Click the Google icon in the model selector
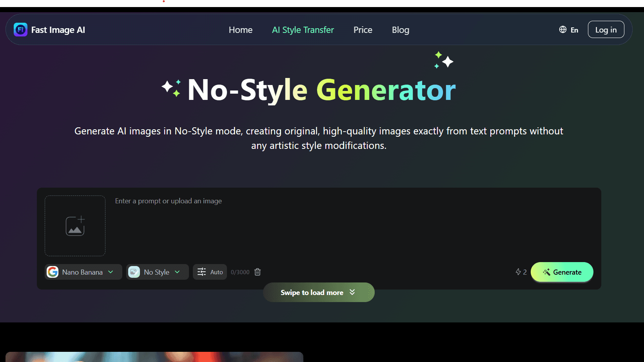 pyautogui.click(x=53, y=272)
